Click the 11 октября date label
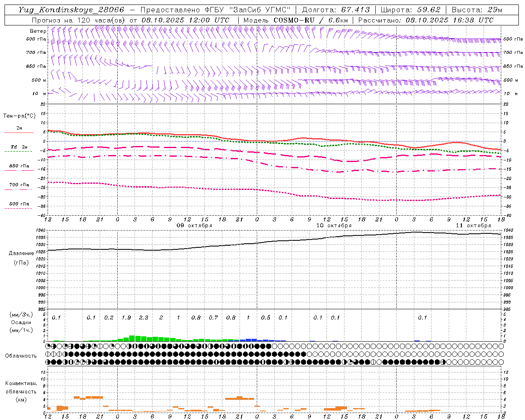 (x=473, y=226)
